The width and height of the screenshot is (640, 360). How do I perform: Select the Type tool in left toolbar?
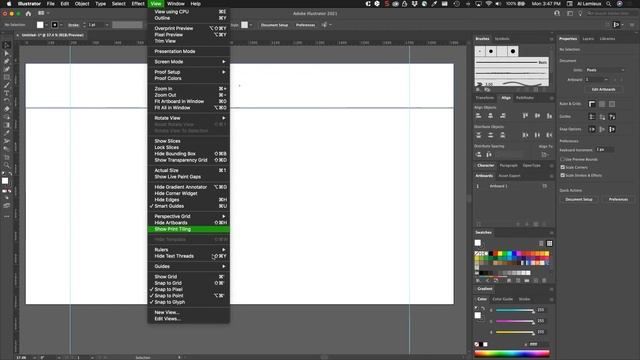click(7, 93)
